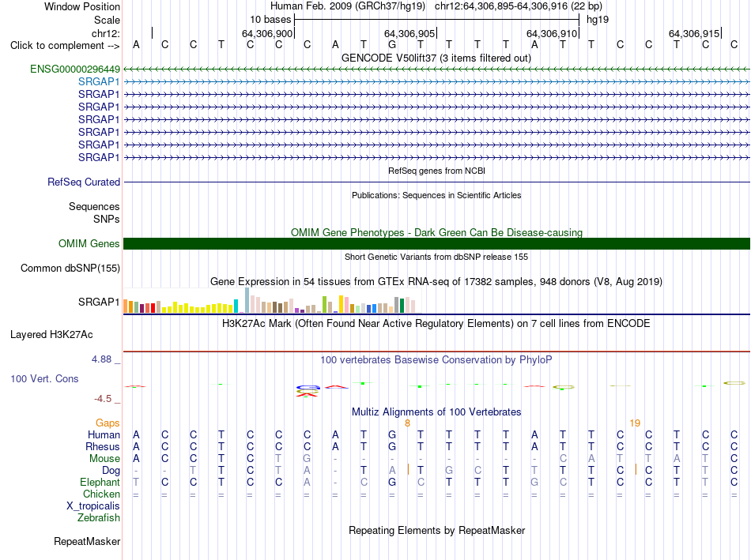Viewport: 751px width, 560px height.
Task: Click the 'chr12:' ruler label
Action: 105,33
